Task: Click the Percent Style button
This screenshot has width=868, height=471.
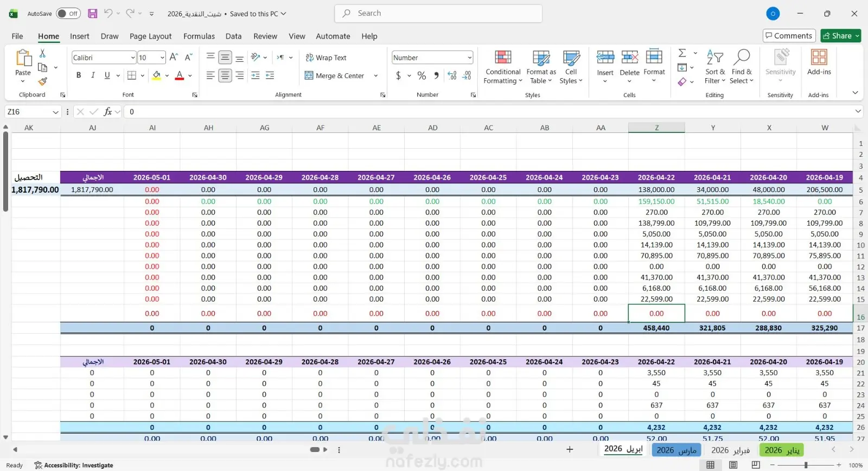Action: click(x=422, y=76)
